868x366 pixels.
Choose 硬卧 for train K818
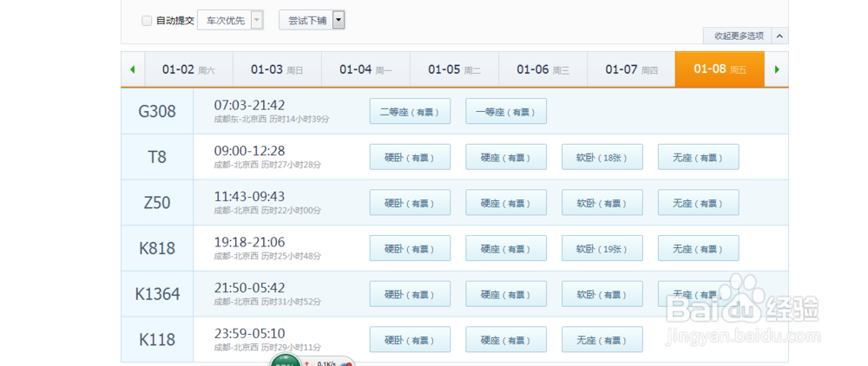click(411, 248)
